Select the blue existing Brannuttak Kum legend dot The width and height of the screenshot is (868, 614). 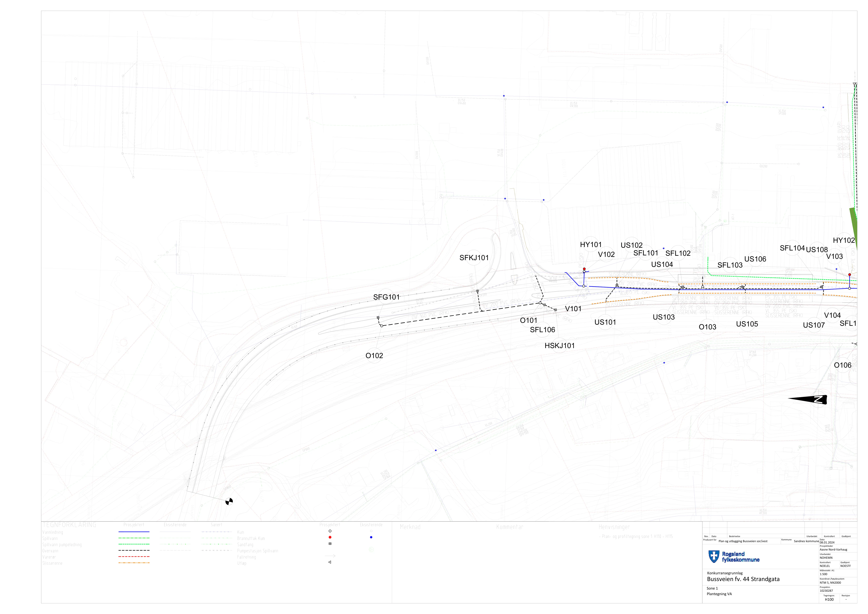click(x=371, y=537)
